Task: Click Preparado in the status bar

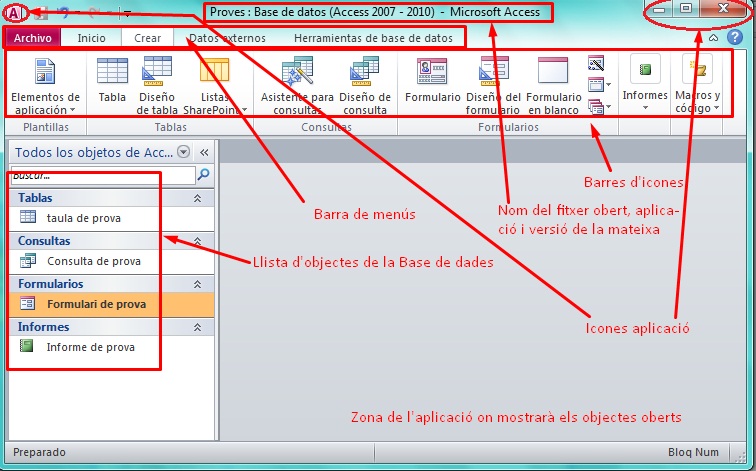Action: coord(39,452)
